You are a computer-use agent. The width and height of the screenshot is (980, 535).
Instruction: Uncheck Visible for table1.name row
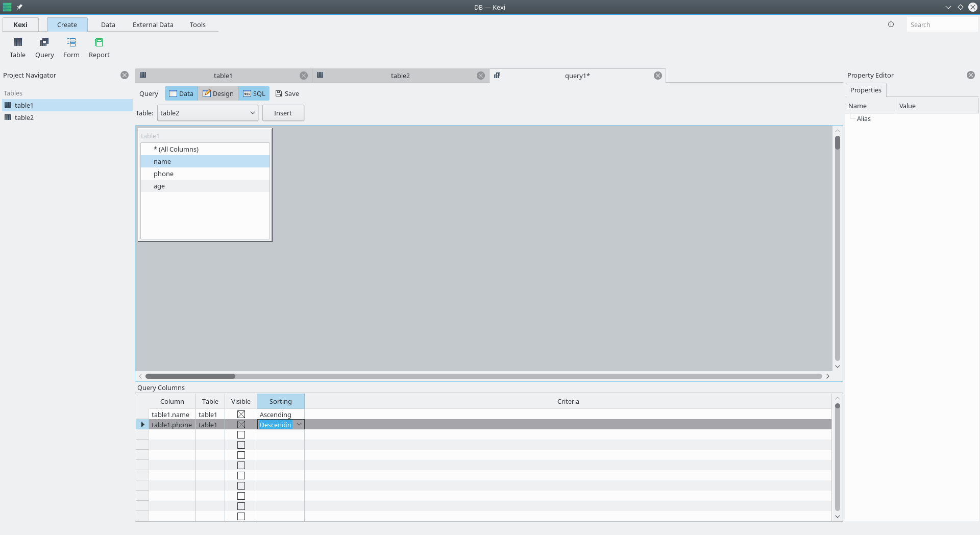click(241, 415)
